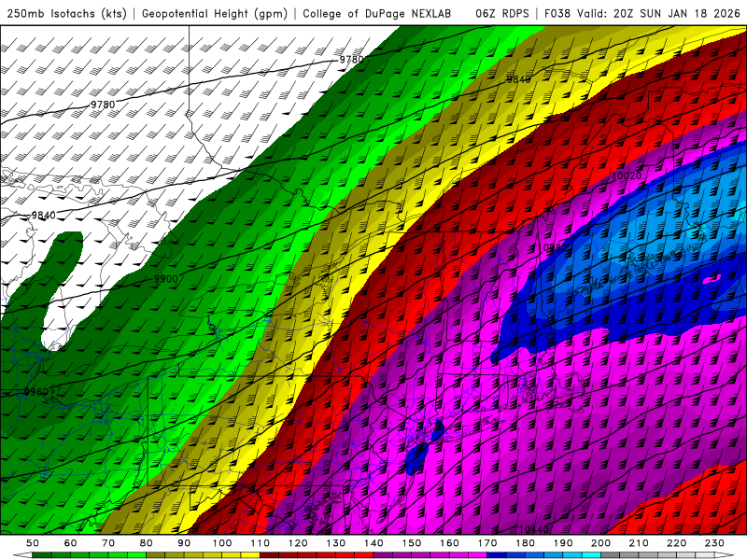Click the "Geopotential Height (gpm)" header text
This screenshot has height=560, width=747.
click(215, 13)
